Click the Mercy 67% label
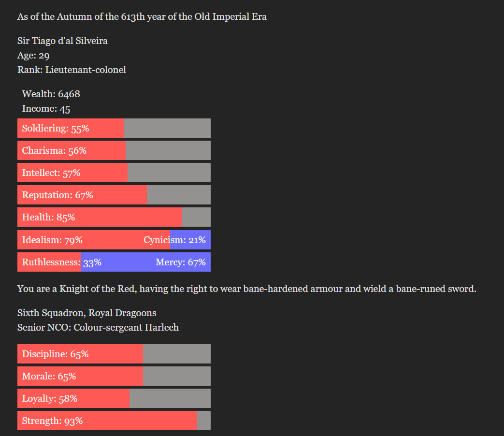The height and width of the screenshot is (436, 504). [180, 262]
